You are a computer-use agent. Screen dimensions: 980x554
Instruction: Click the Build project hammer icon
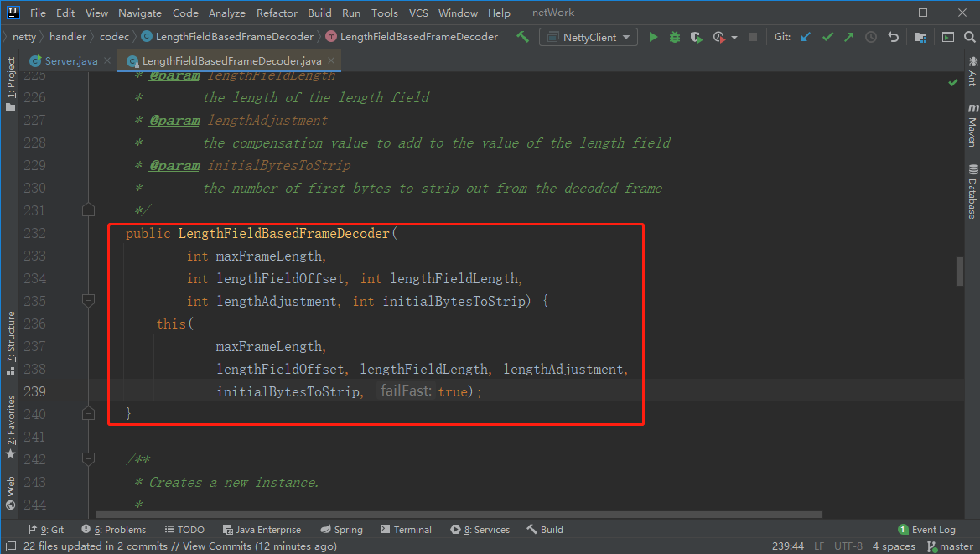522,37
